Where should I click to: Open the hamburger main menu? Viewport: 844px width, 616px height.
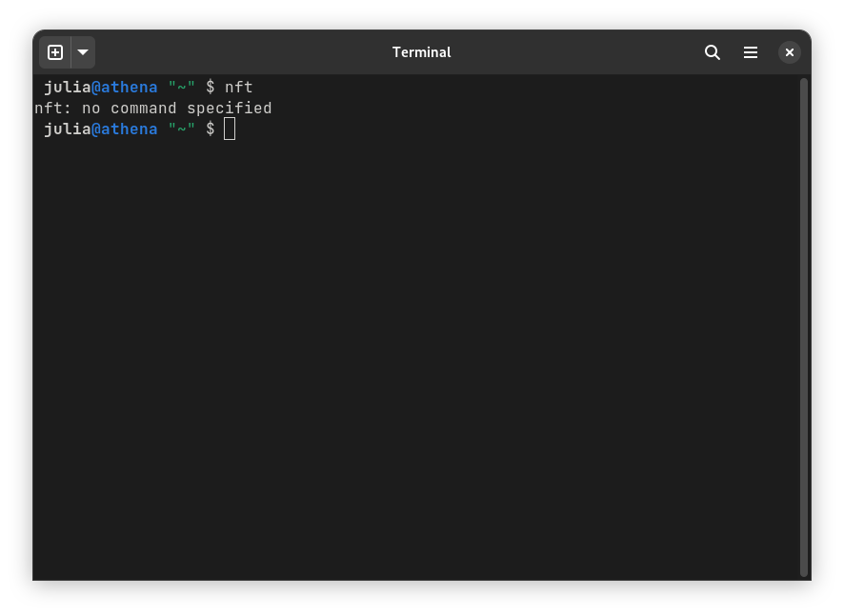click(751, 52)
